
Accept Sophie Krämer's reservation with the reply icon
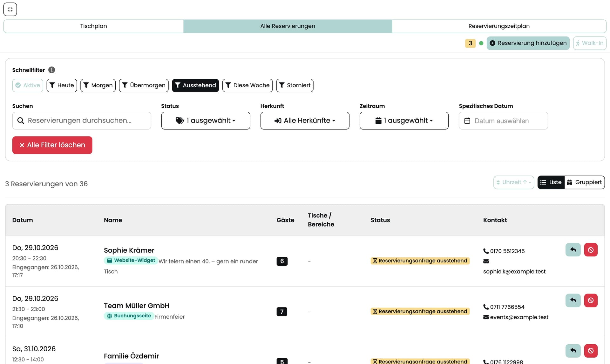(573, 250)
